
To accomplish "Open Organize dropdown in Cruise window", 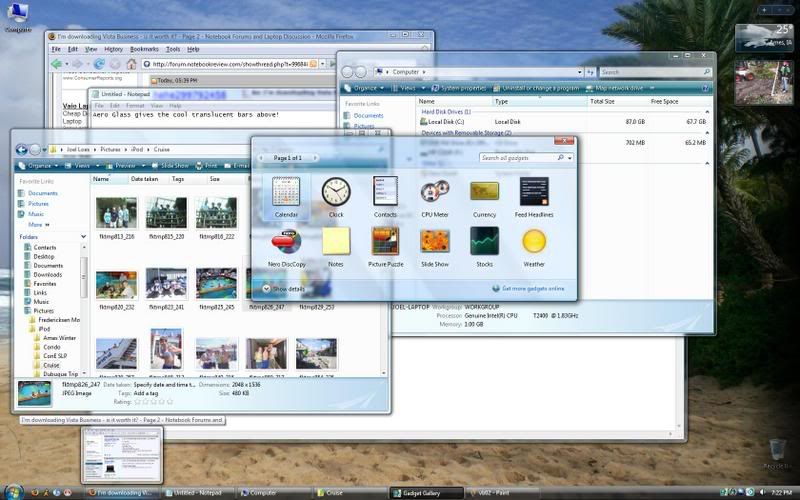I will 38,166.
